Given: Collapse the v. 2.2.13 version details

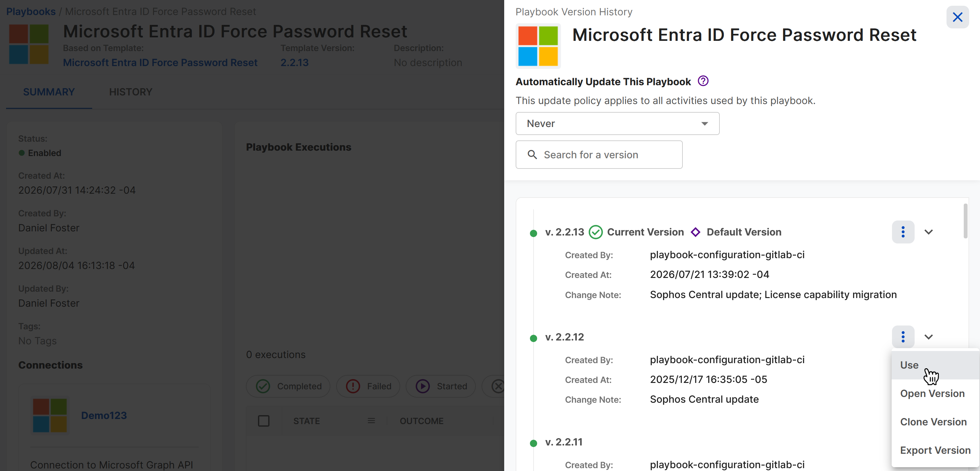Looking at the screenshot, I should pyautogui.click(x=928, y=232).
